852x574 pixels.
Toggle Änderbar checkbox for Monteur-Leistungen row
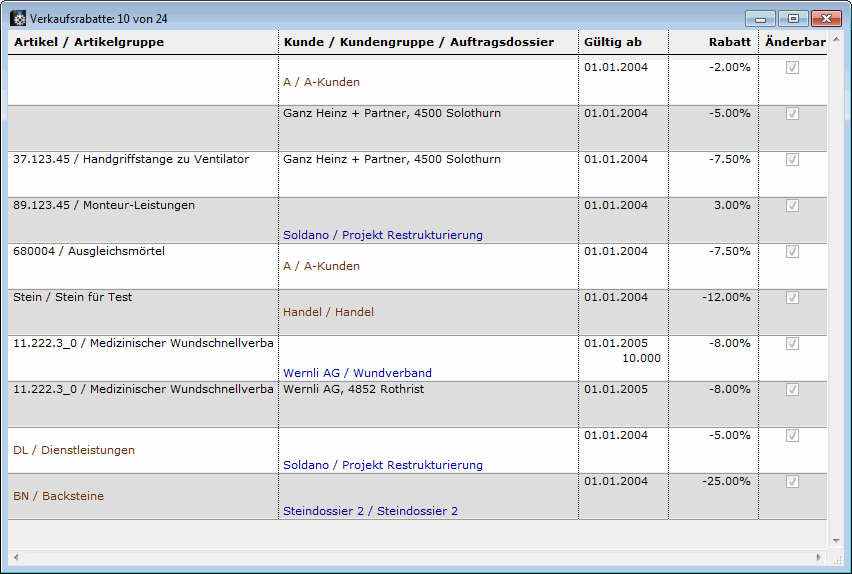click(x=792, y=206)
